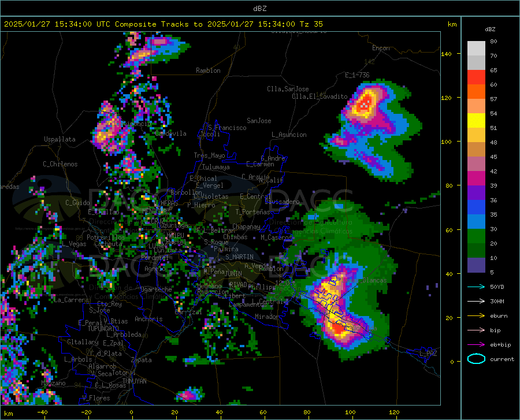Click the eb+bip magenta arrow legend icon

coord(476,345)
